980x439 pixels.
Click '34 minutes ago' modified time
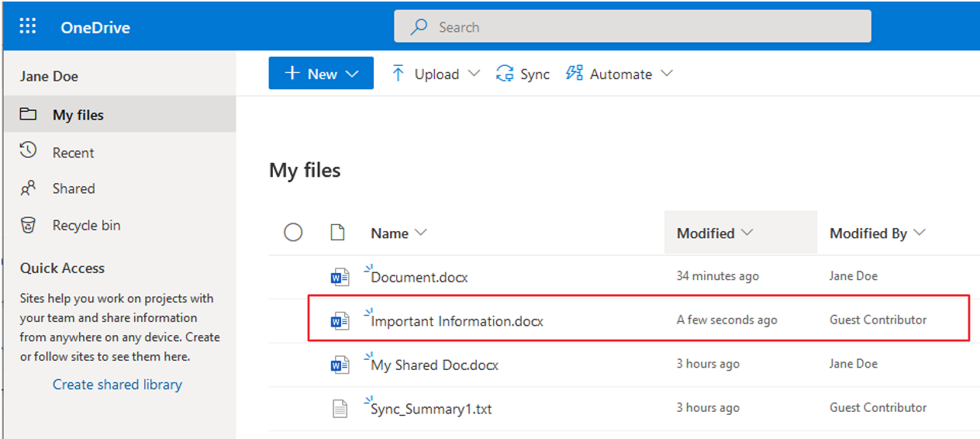tap(718, 276)
